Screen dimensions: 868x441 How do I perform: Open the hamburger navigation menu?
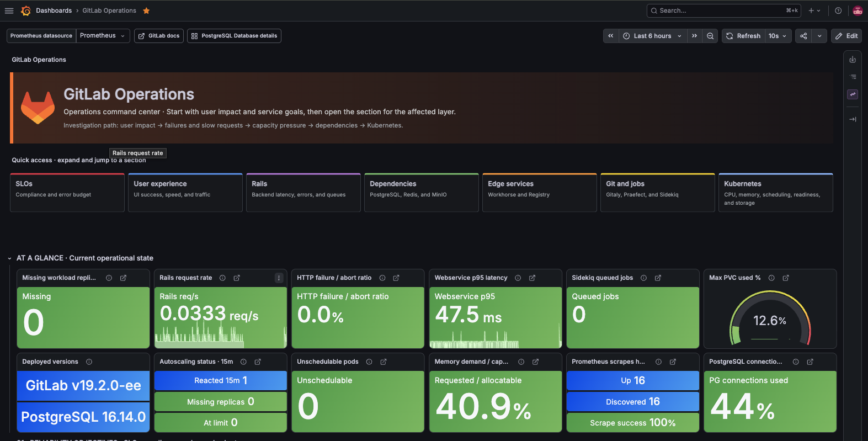[9, 10]
